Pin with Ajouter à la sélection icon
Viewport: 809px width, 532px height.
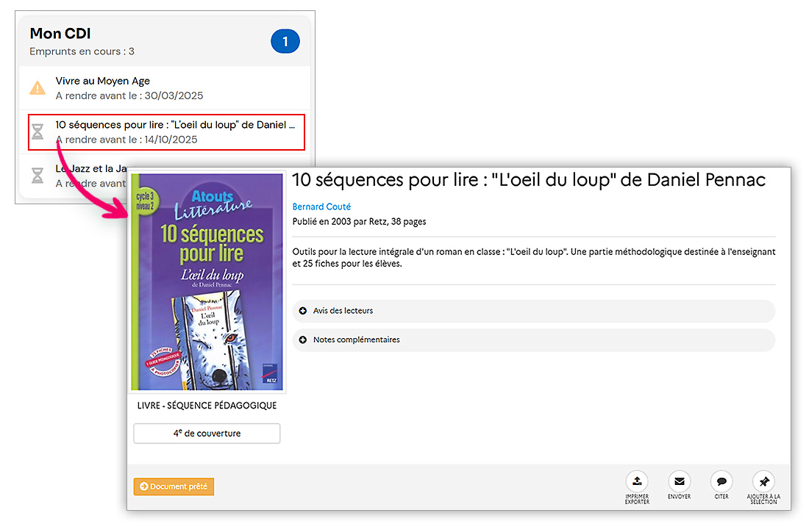click(763, 481)
